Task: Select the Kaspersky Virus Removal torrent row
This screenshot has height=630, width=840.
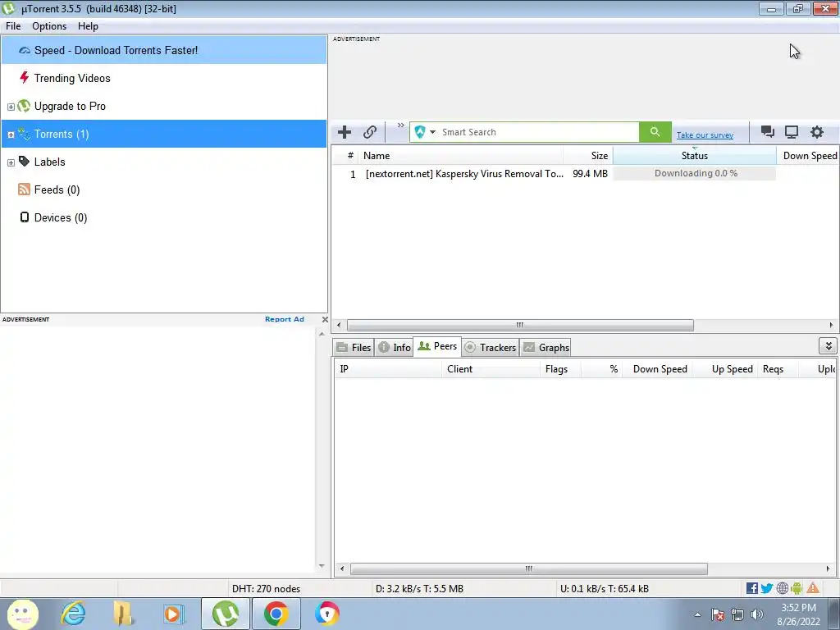Action: pos(585,174)
